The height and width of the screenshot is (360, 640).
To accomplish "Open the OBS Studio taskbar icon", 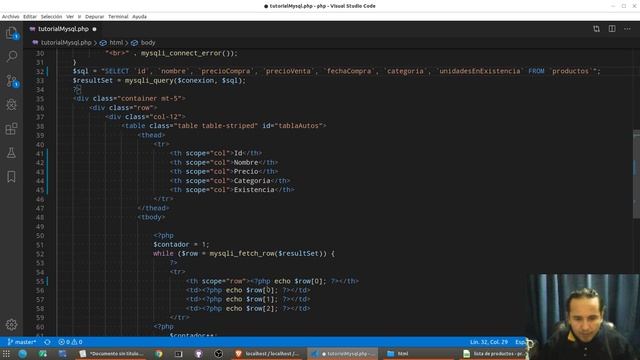I will [219, 354].
